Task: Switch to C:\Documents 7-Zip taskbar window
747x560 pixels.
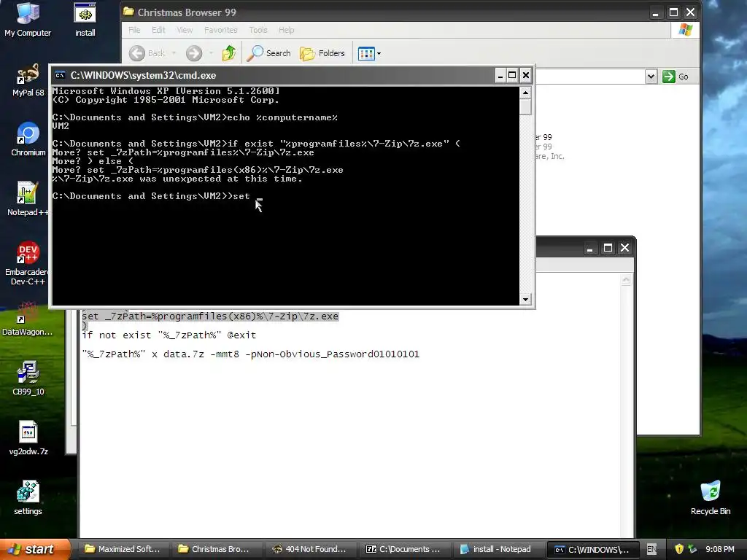Action: pyautogui.click(x=403, y=549)
